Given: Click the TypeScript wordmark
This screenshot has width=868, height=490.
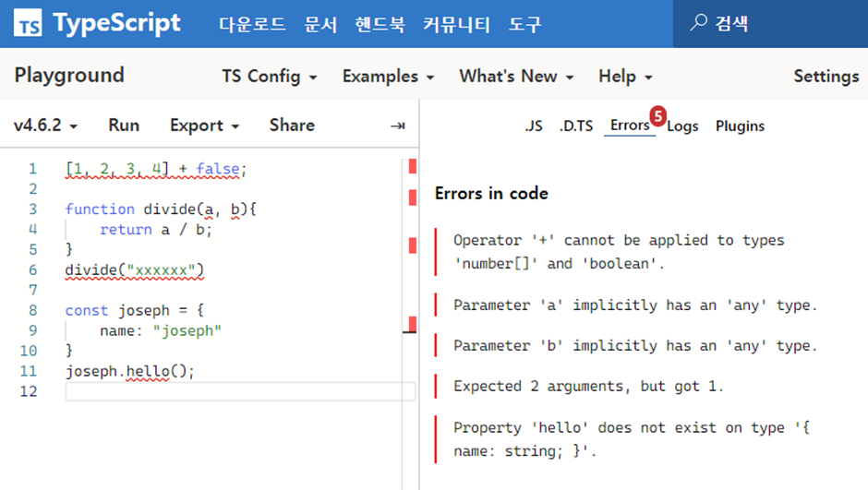Looking at the screenshot, I should tap(116, 23).
